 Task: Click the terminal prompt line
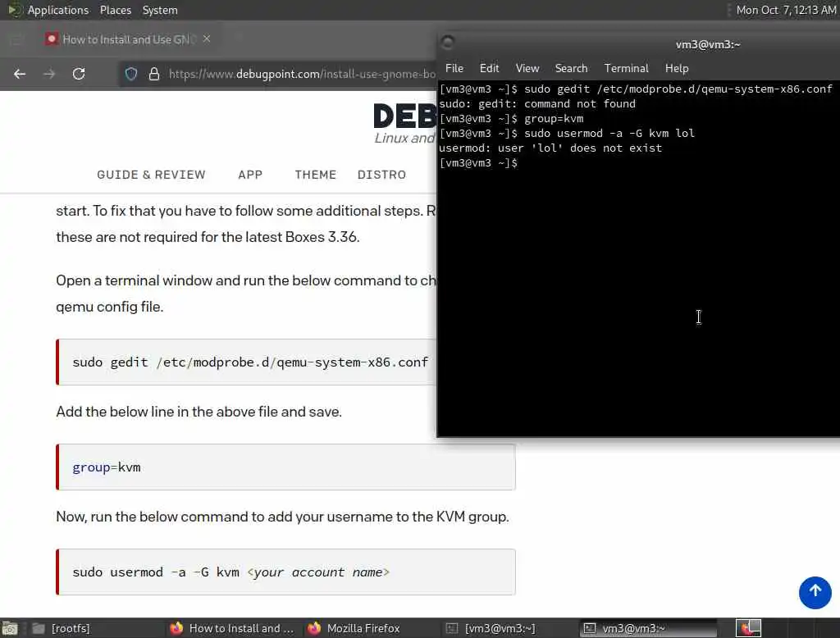click(478, 163)
